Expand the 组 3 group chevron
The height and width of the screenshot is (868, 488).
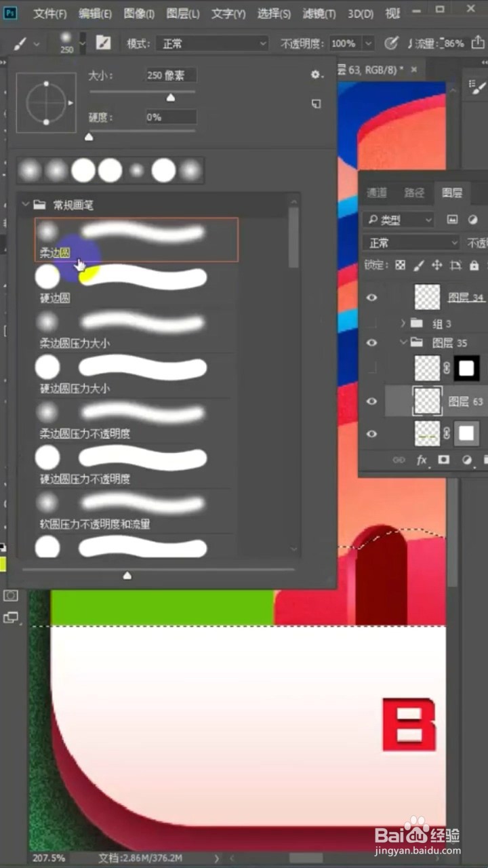click(403, 323)
